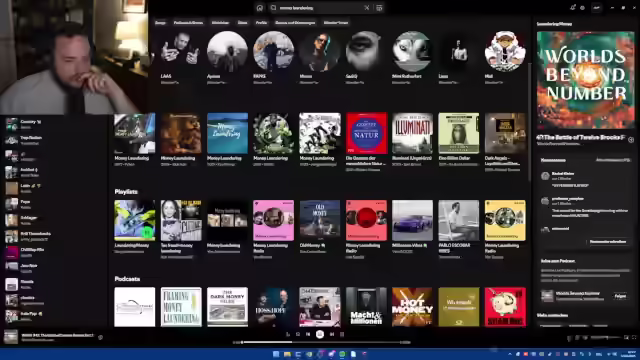Viewport: 640px width, 360px height.
Task: Open File Explorer from the taskbar
Action: (287, 354)
